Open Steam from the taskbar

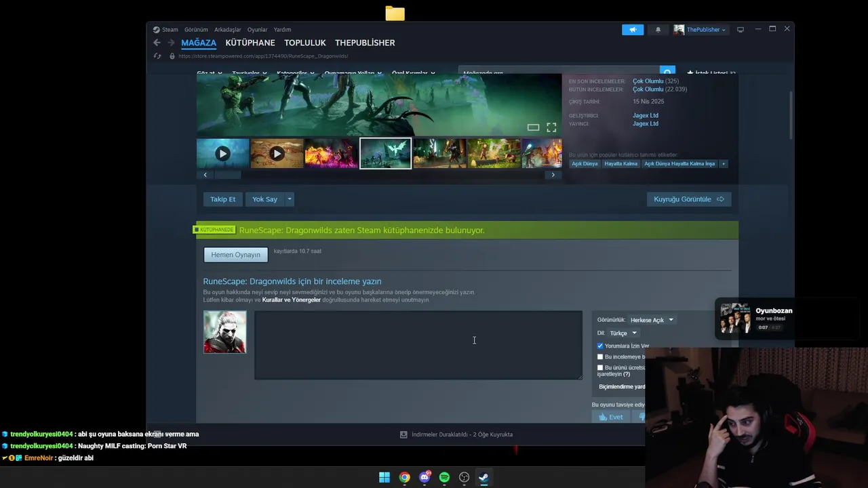click(x=484, y=477)
